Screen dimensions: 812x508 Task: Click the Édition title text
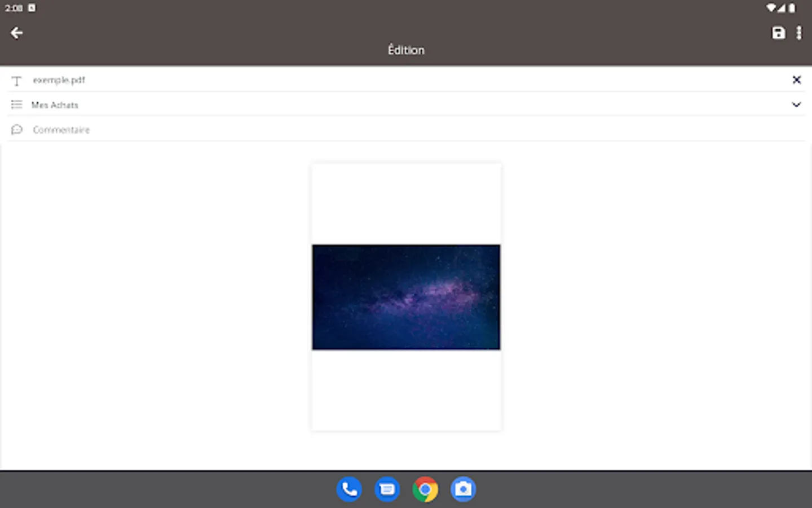406,50
